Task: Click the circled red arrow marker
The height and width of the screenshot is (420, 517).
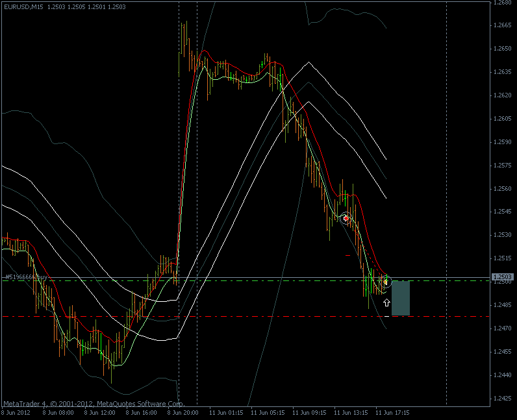Action: (x=346, y=218)
